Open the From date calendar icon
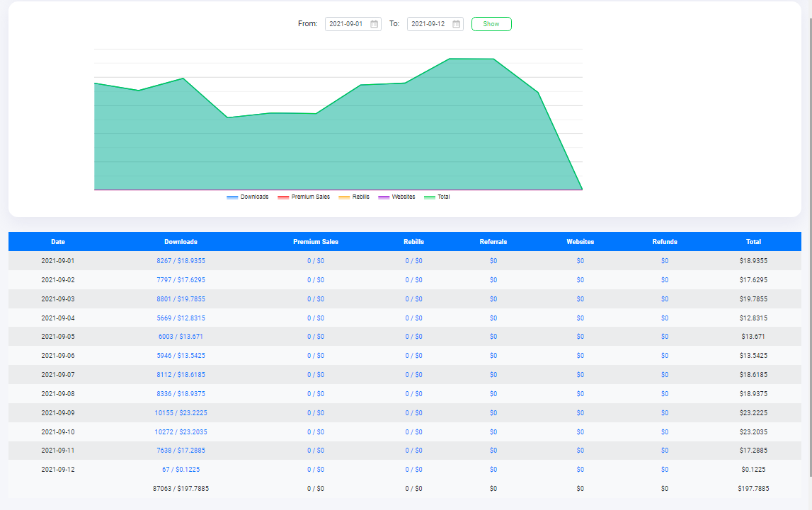812x510 pixels. 374,24
